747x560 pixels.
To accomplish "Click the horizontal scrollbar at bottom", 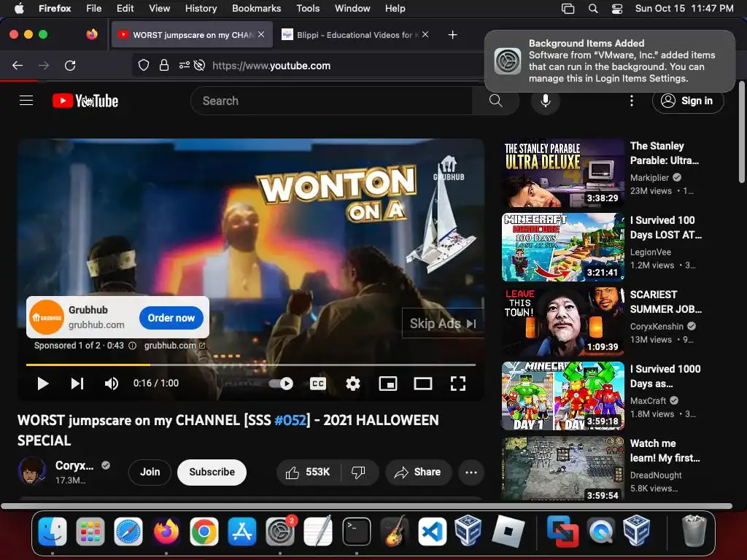I will (x=366, y=506).
